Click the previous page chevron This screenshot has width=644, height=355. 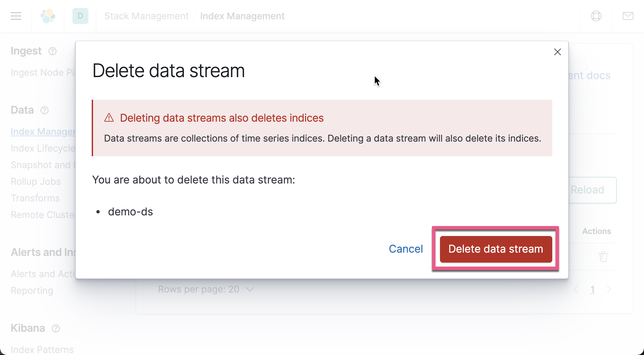pyautogui.click(x=576, y=289)
